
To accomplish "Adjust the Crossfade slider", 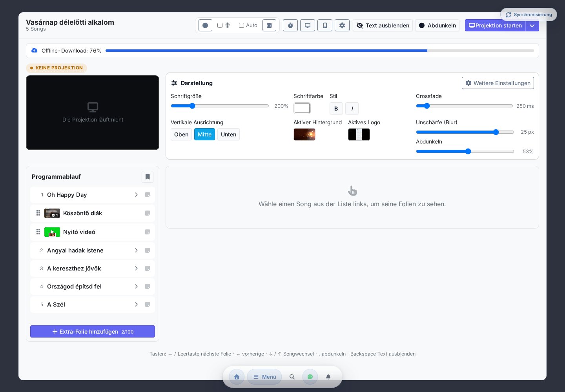I will [x=464, y=106].
